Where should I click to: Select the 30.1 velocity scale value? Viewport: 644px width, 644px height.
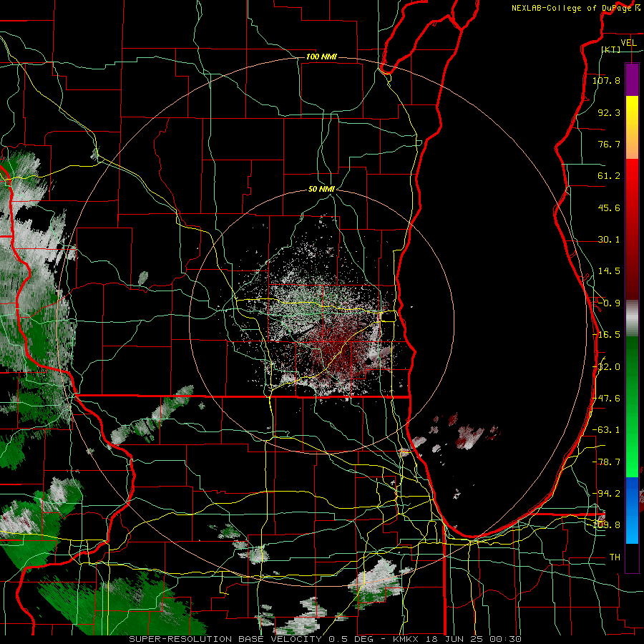pyautogui.click(x=609, y=240)
